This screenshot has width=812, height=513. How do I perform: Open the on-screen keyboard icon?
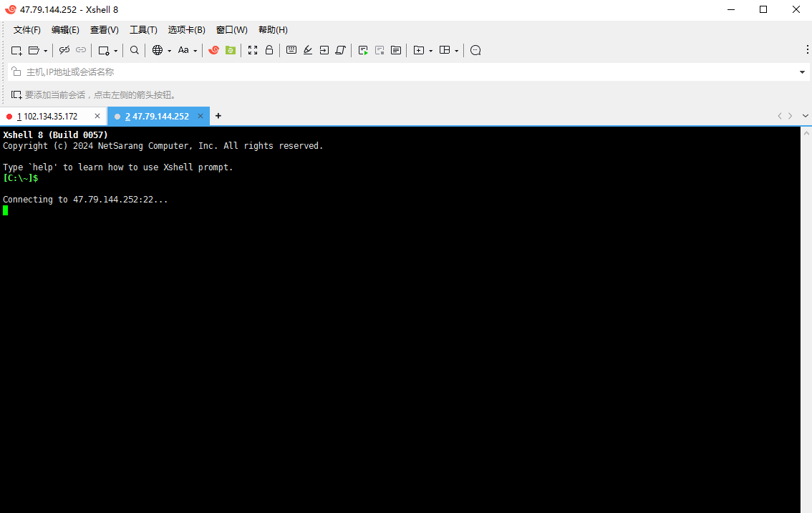[291, 50]
